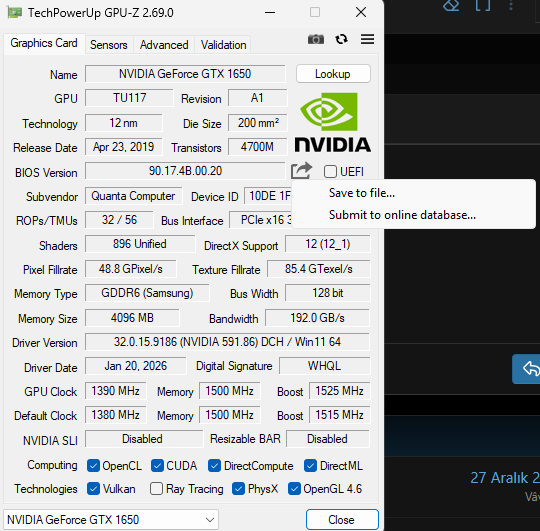This screenshot has width=540, height=531.
Task: Click the Memory Type value GDDR6 (Samsung)
Action: pos(147,293)
